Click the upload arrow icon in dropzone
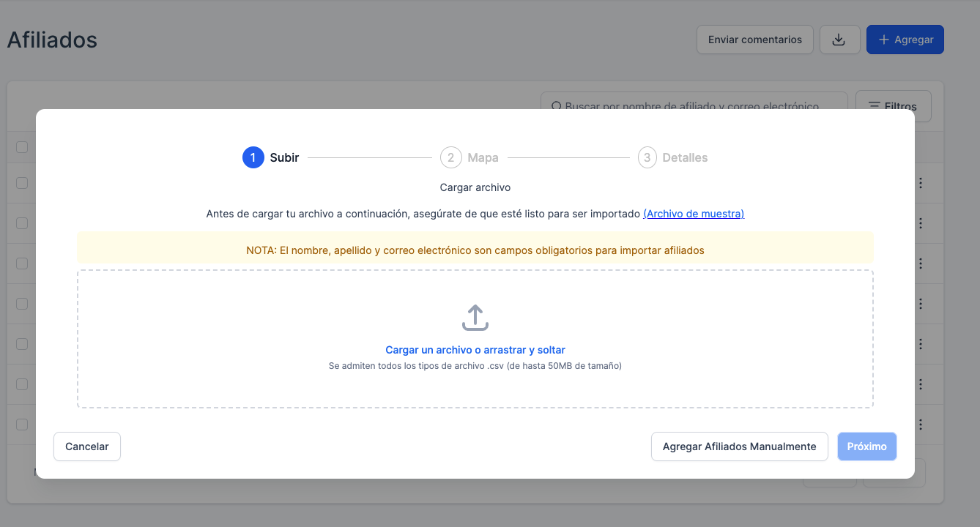Viewport: 980px width, 527px height. (475, 318)
